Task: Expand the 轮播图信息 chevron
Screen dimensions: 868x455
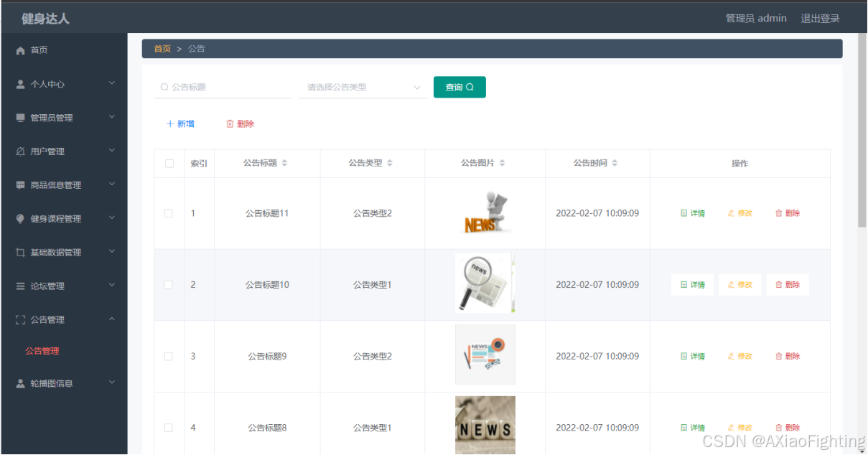Action: click(112, 383)
